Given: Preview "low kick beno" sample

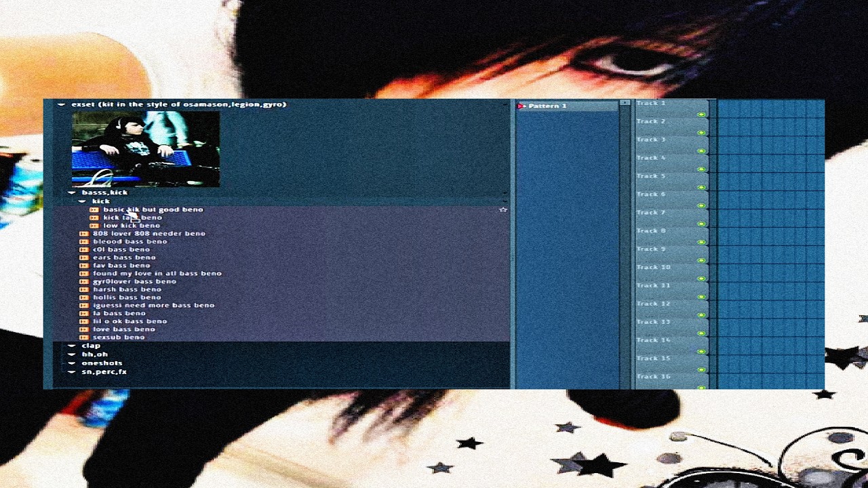Looking at the screenshot, I should (132, 226).
